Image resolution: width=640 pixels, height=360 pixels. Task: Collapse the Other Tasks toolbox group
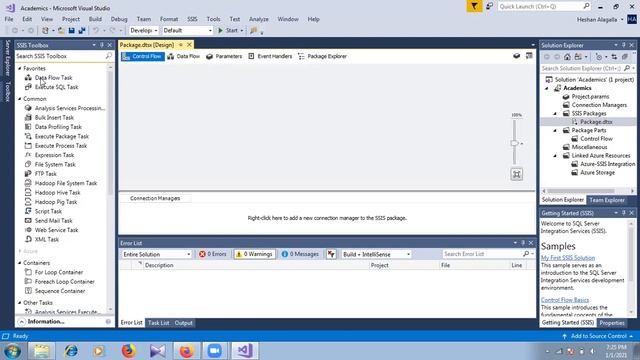(20, 303)
